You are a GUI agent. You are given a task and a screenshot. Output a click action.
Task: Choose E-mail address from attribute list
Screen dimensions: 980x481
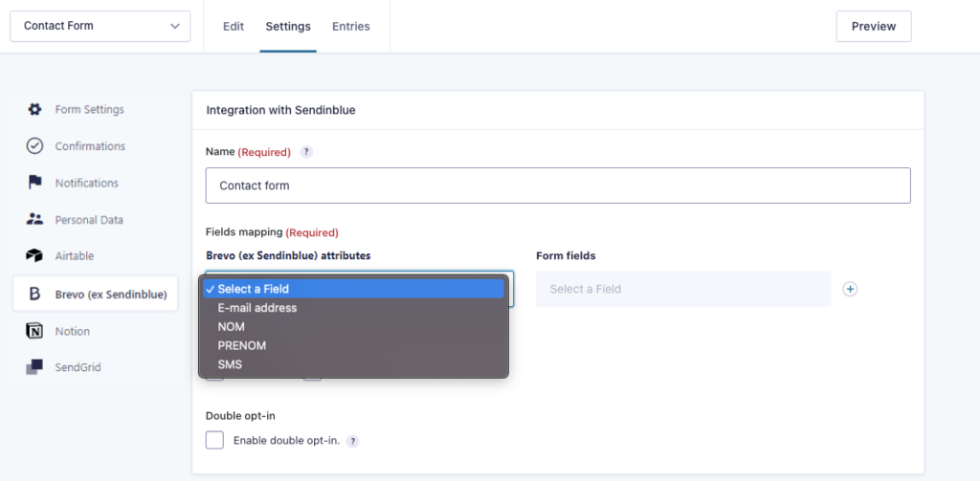click(257, 308)
